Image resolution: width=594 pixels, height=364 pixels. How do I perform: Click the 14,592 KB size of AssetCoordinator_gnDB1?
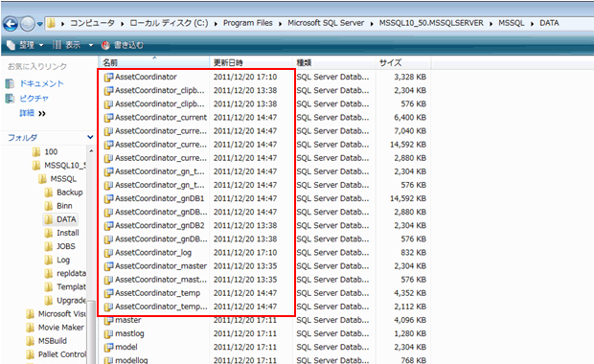[408, 198]
